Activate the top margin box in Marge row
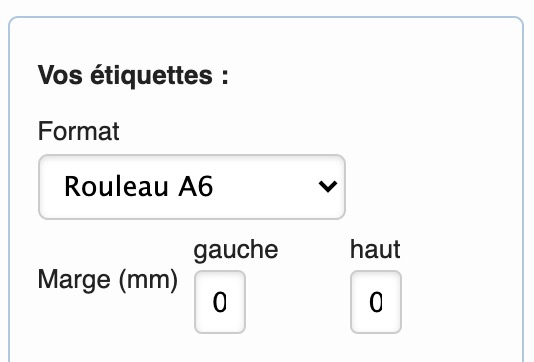The image size is (534, 362). click(x=376, y=302)
